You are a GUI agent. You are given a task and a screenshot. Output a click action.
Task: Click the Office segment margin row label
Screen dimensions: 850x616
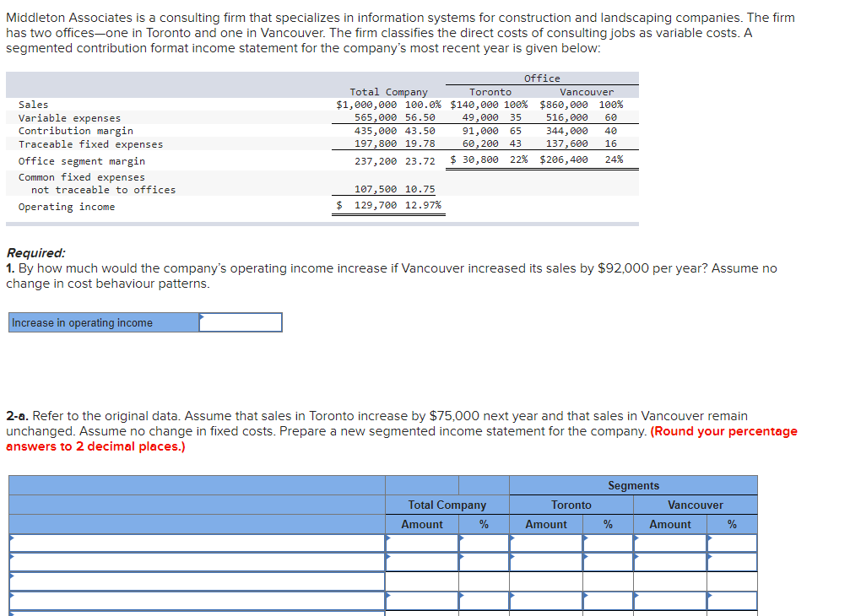click(x=81, y=161)
